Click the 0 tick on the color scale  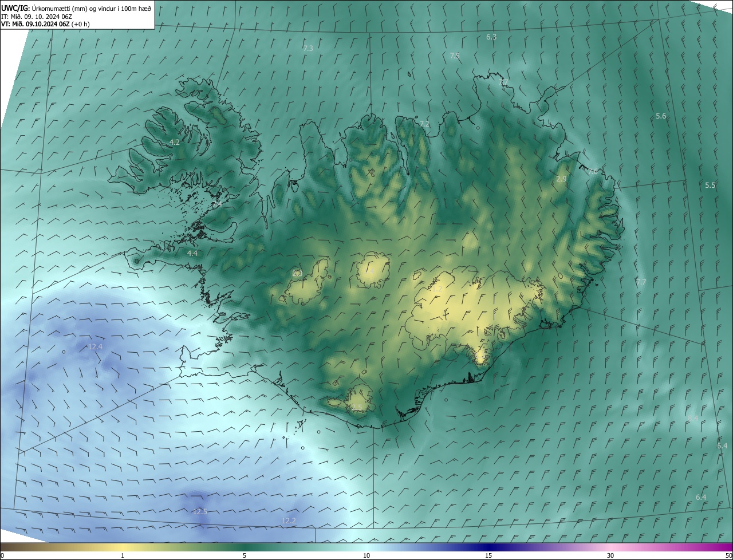click(x=2, y=555)
